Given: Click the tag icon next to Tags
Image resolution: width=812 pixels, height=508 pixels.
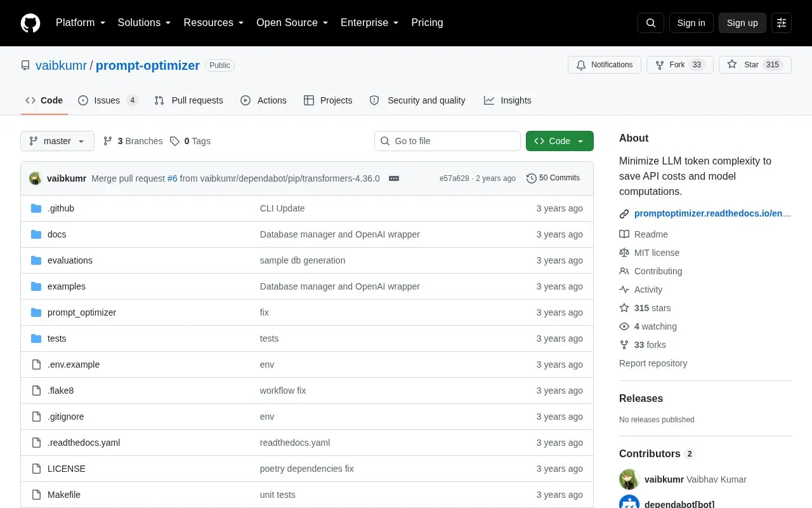Looking at the screenshot, I should pos(174,141).
